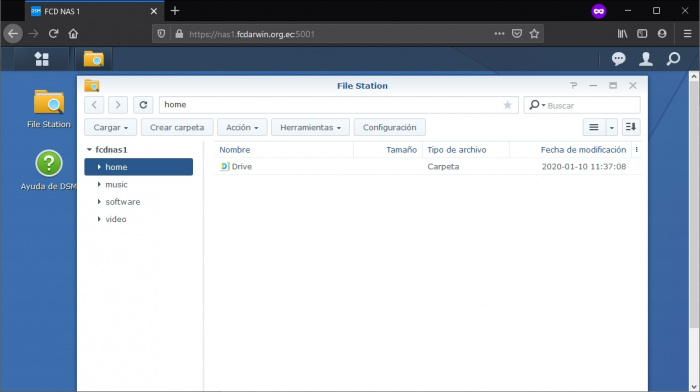Click the Configuración button
700x392 pixels.
click(x=389, y=127)
